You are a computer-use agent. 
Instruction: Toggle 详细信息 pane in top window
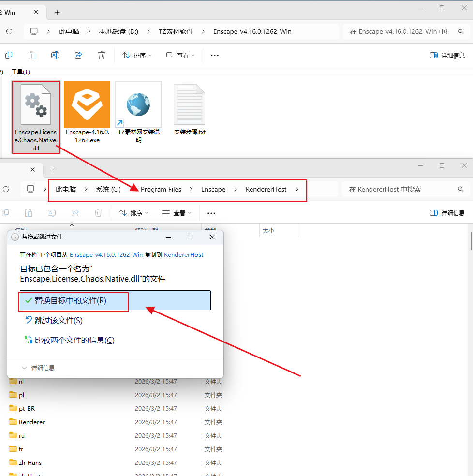click(x=447, y=55)
